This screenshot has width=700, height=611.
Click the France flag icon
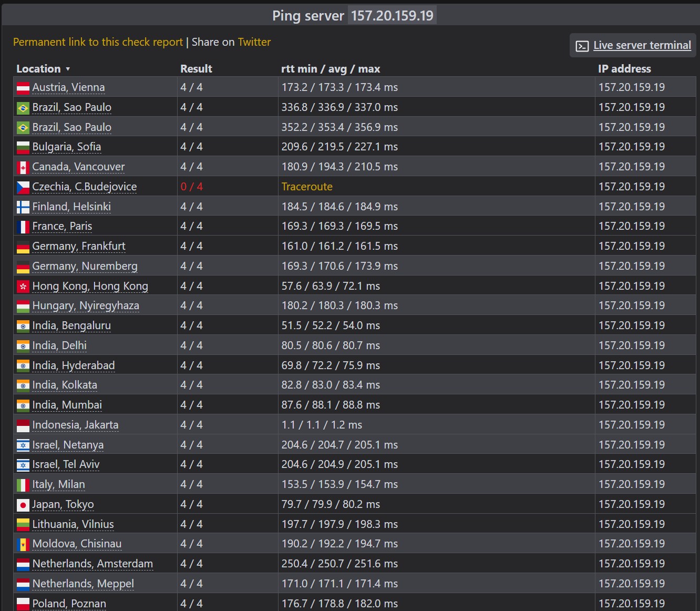tap(23, 227)
